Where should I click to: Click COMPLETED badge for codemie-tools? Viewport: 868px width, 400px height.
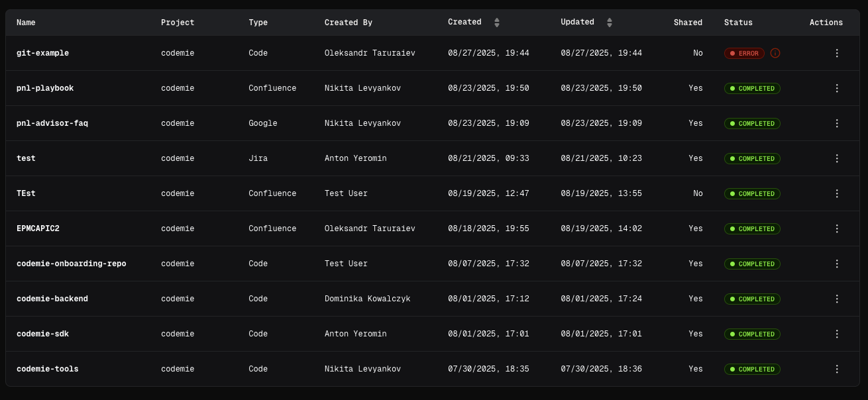[x=752, y=369]
